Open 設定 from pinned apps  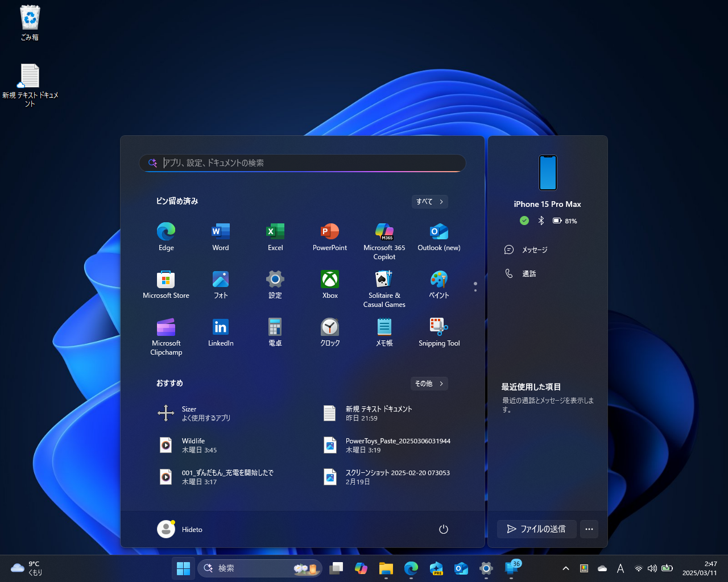click(x=275, y=284)
